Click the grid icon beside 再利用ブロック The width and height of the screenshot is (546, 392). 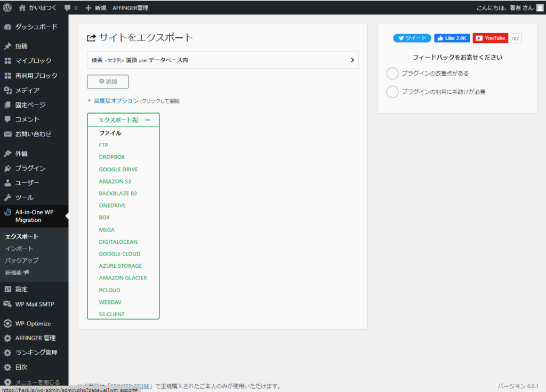(x=7, y=76)
